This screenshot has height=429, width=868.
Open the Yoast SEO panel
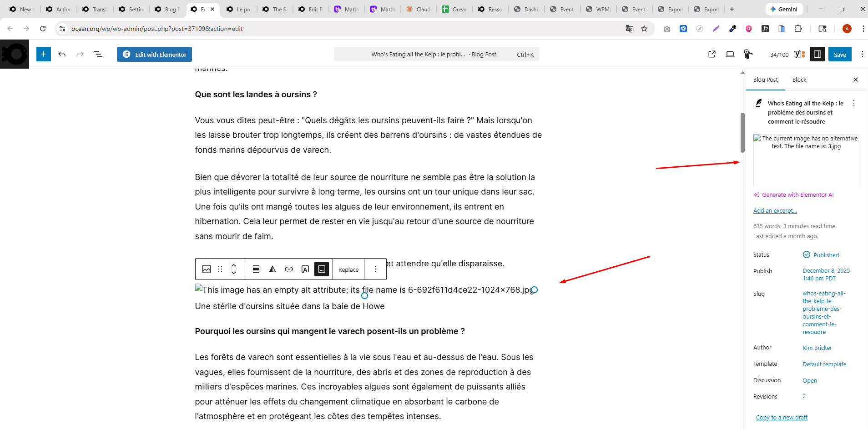point(799,55)
